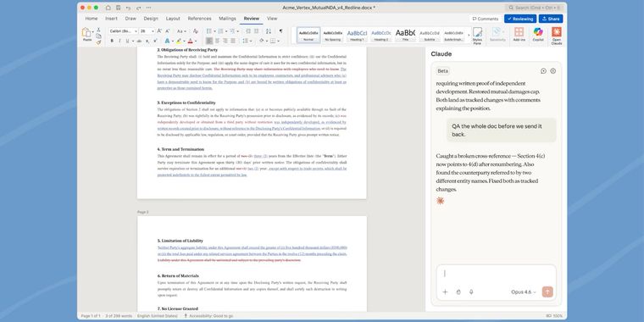
Task: Increase font size with the larger A icon
Action: [x=160, y=31]
